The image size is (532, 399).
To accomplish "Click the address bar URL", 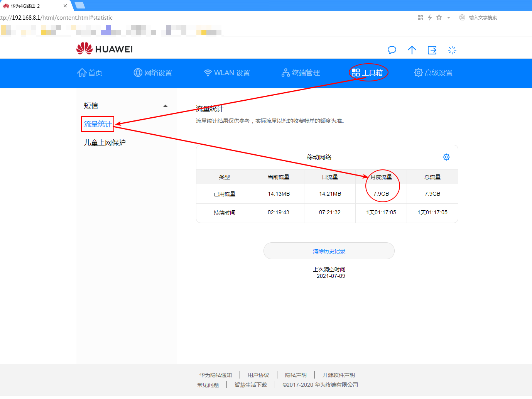I will click(x=56, y=17).
